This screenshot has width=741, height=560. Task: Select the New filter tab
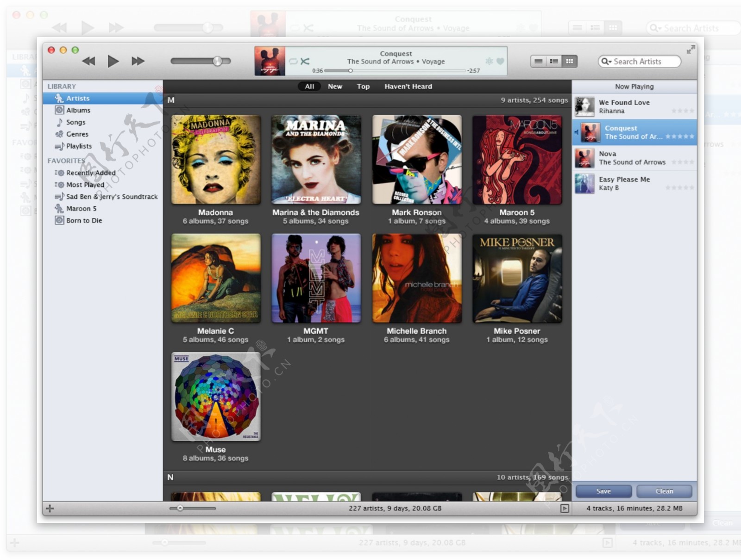click(x=335, y=87)
